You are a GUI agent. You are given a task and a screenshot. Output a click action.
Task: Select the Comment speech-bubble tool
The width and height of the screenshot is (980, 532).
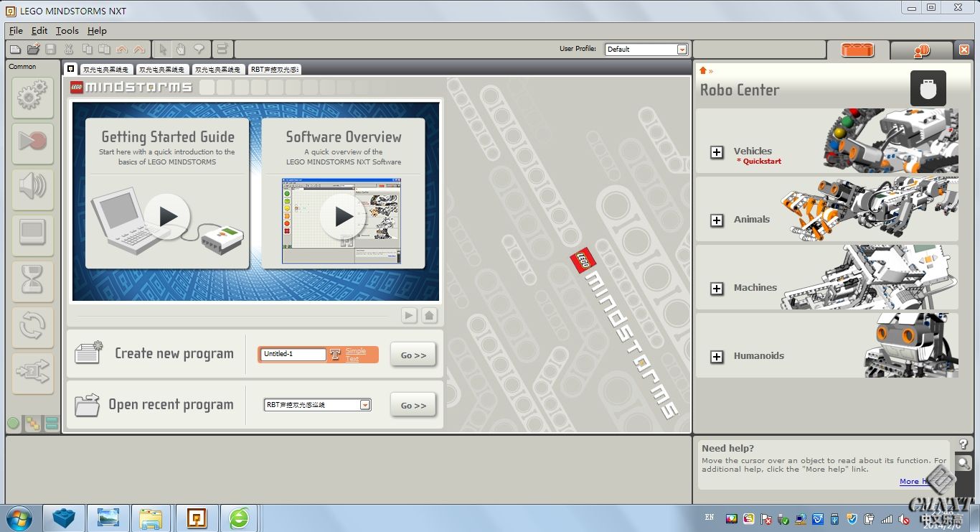pyautogui.click(x=199, y=49)
